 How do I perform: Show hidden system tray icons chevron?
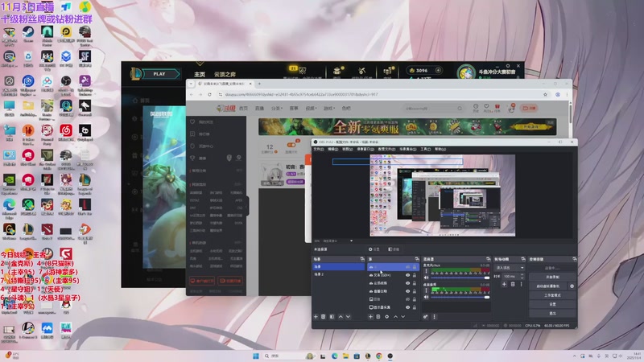click(574, 356)
